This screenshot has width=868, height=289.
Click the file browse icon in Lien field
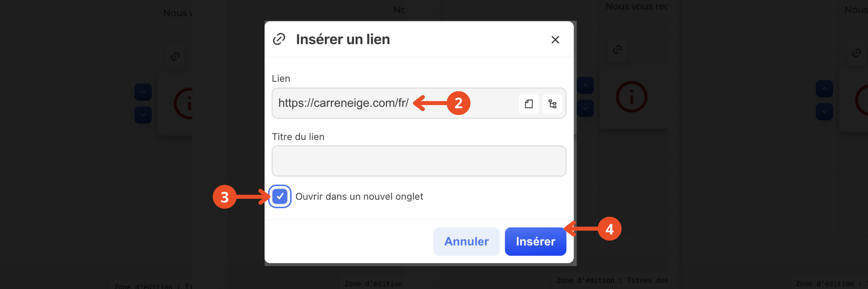(529, 104)
